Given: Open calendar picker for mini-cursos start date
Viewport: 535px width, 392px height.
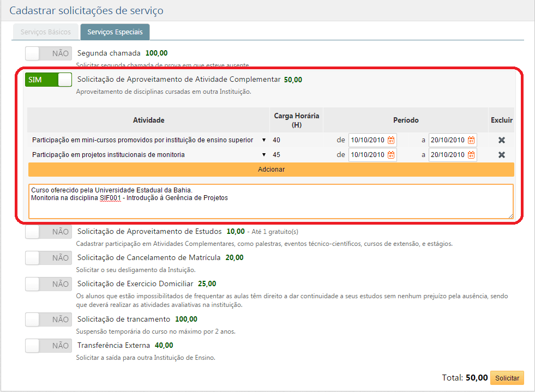Looking at the screenshot, I should [x=390, y=140].
